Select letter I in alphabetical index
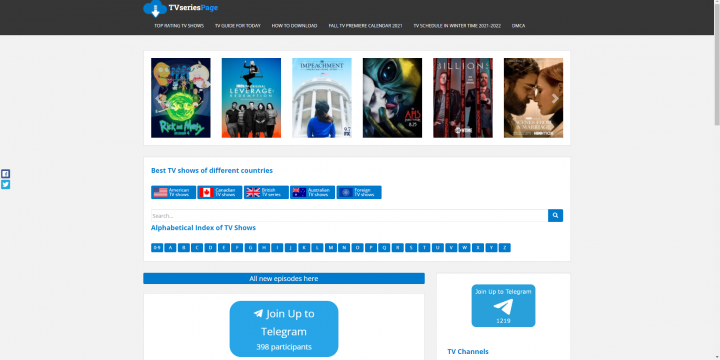The height and width of the screenshot is (360, 720). tap(277, 248)
